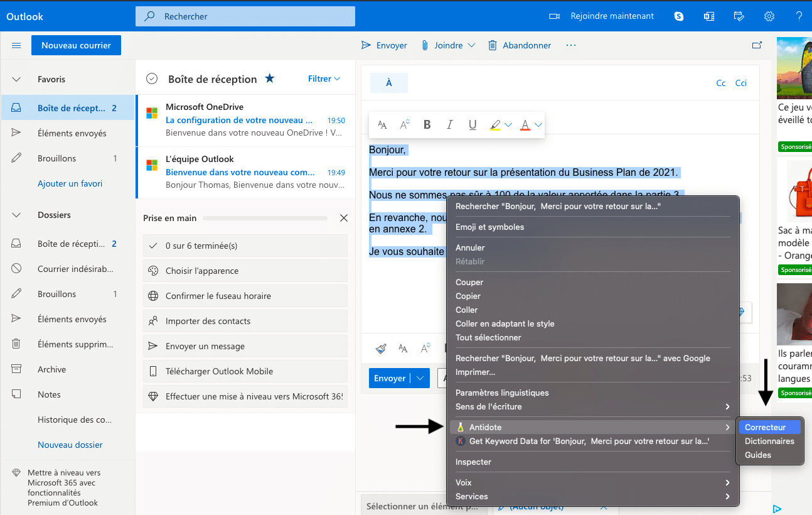Toggle italic formatting in floating toolbar

tap(449, 125)
